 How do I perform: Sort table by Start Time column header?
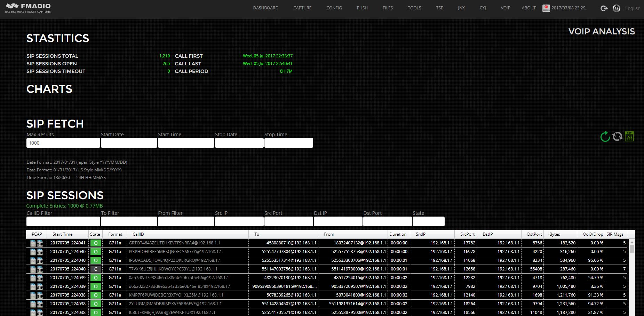click(63, 234)
